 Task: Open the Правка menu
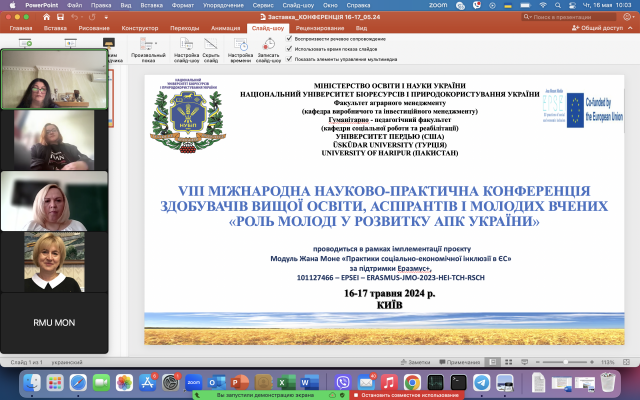[101, 5]
